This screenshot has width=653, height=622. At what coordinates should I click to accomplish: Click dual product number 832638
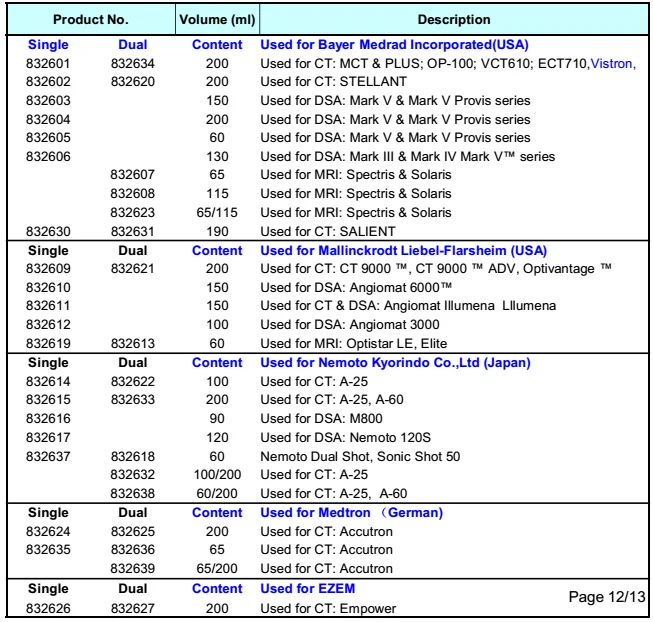click(x=133, y=494)
